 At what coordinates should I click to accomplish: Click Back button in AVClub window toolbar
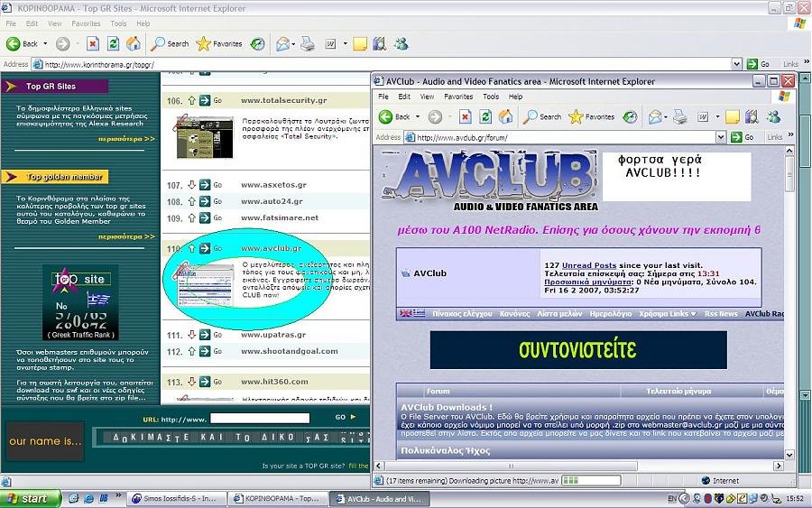[x=394, y=117]
